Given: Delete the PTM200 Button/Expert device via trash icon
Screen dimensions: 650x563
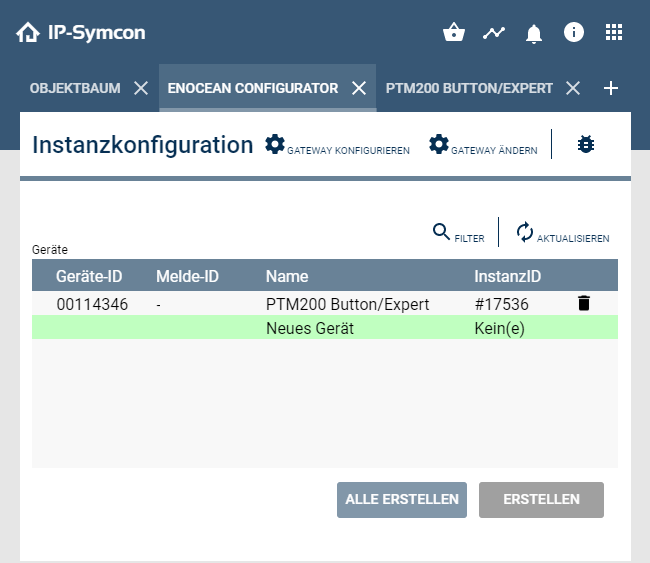Looking at the screenshot, I should (x=584, y=304).
